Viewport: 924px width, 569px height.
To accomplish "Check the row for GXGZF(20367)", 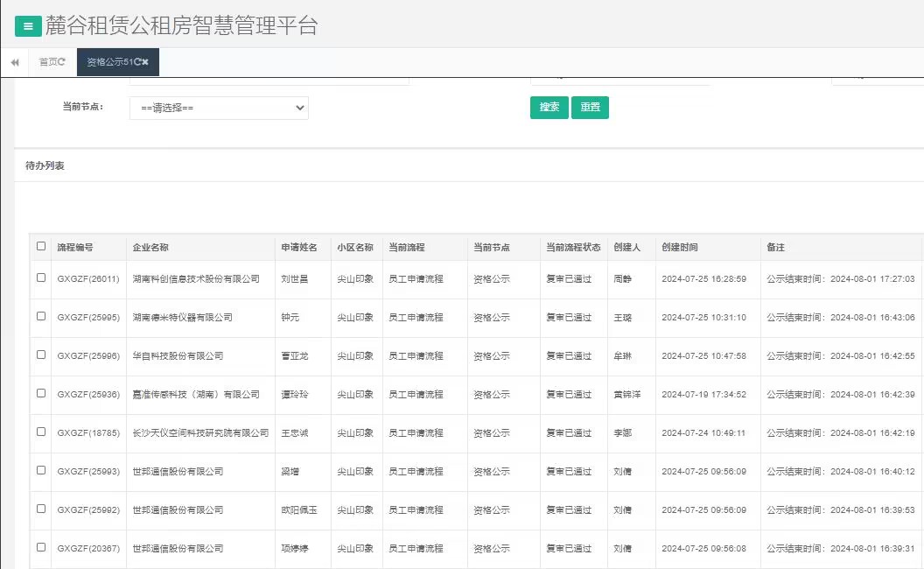I will (41, 548).
